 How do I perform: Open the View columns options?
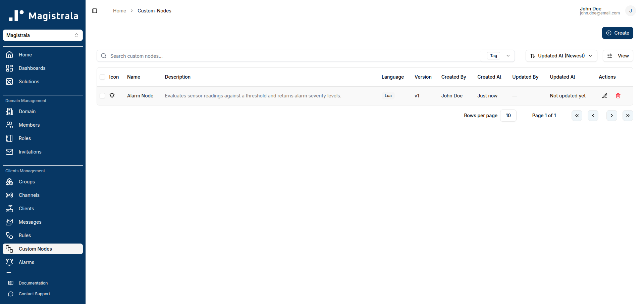(x=618, y=56)
